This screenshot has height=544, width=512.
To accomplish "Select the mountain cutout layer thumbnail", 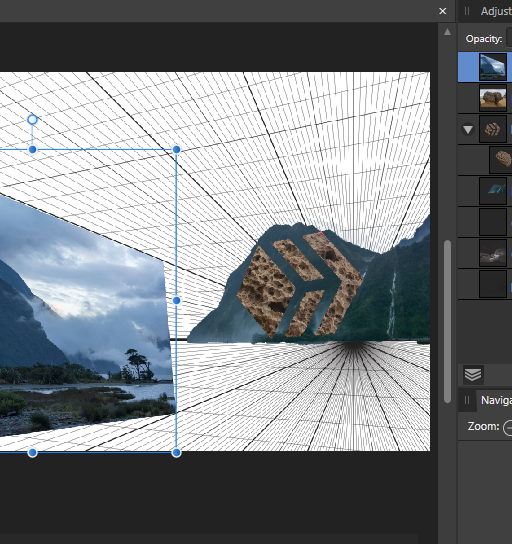I will [493, 191].
